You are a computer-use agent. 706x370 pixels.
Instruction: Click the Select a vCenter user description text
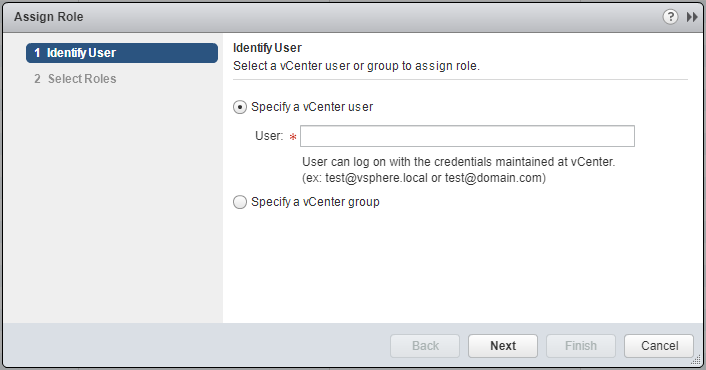pyautogui.click(x=356, y=66)
